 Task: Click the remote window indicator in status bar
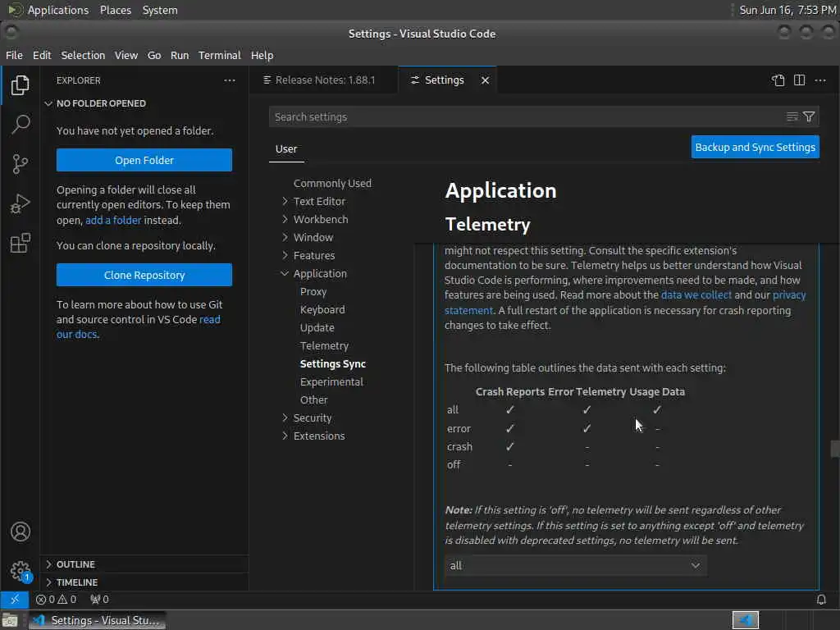coord(15,600)
